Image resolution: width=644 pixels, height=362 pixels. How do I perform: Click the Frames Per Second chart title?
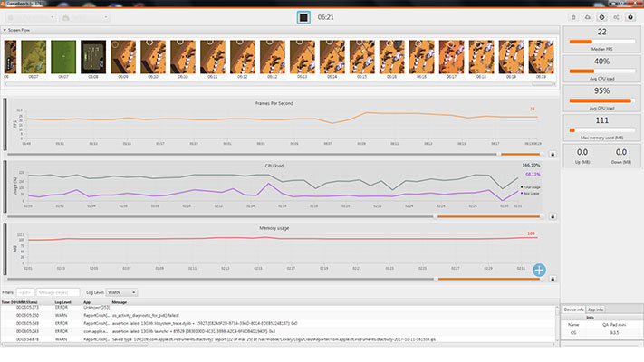click(x=274, y=103)
